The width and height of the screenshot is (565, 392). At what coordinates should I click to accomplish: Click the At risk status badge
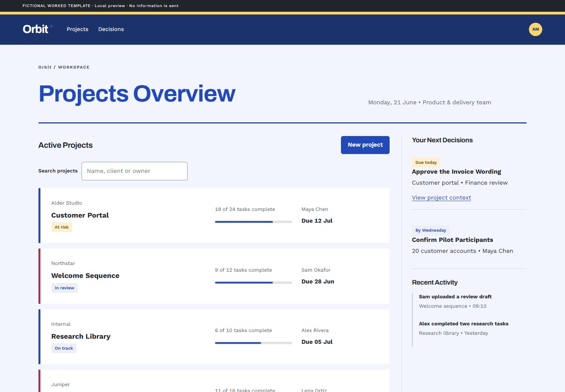point(62,227)
